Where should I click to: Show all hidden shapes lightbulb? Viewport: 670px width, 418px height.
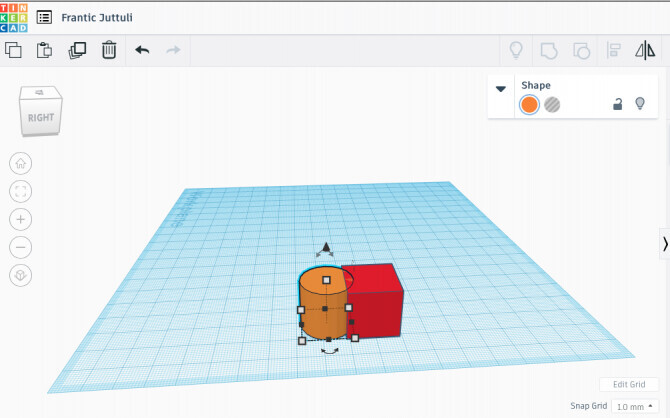516,50
